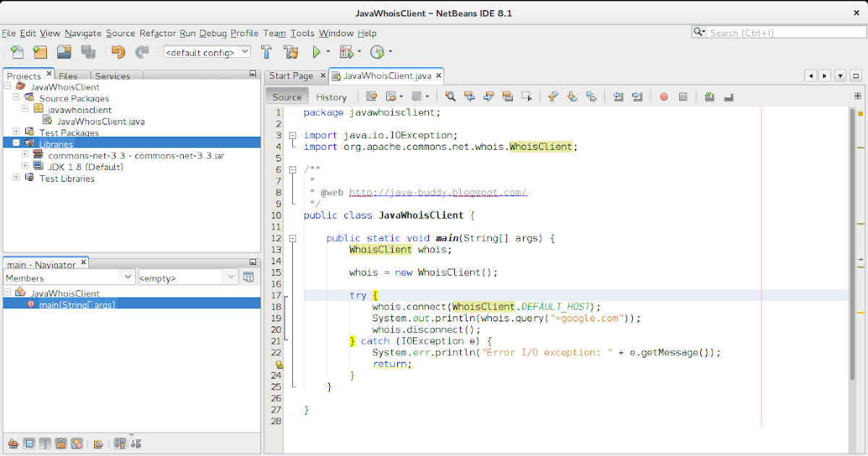Click the Clean and Build Project icon

click(289, 51)
